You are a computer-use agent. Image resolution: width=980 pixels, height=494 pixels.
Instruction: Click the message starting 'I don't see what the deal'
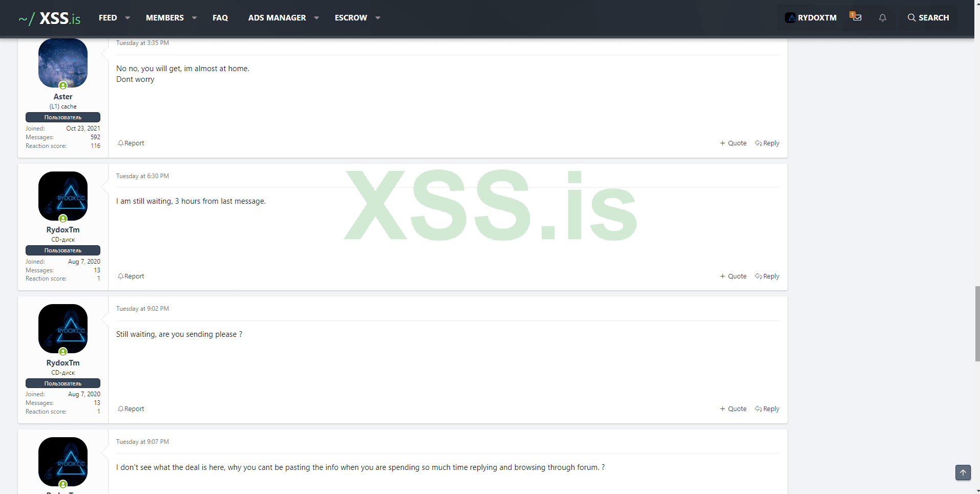click(x=360, y=467)
